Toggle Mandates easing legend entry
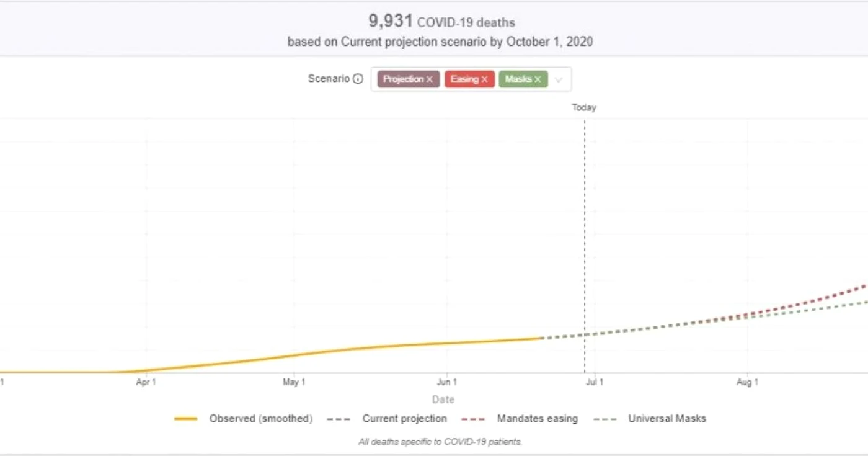The image size is (868, 456). tap(519, 419)
